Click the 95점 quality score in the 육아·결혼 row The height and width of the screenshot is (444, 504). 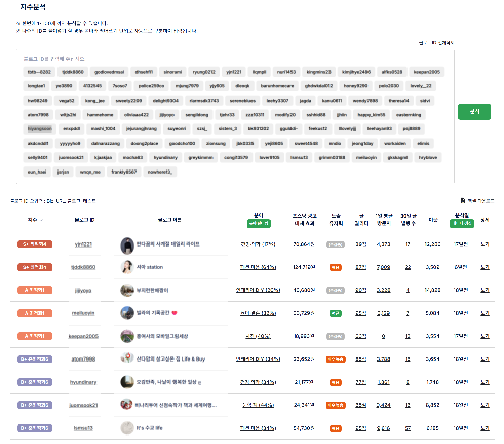point(361,313)
